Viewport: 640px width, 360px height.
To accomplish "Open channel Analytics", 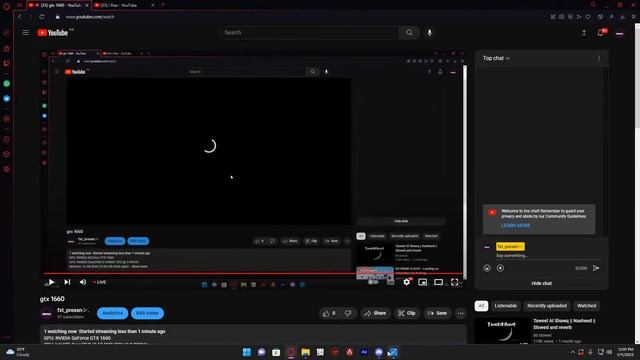I will click(112, 313).
